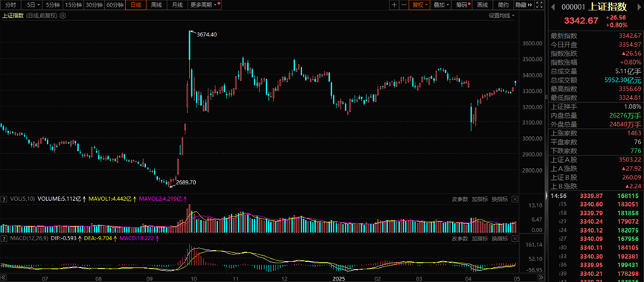Open the 更多周期 dropdown
This screenshot has width=644, height=282.
[205, 5]
